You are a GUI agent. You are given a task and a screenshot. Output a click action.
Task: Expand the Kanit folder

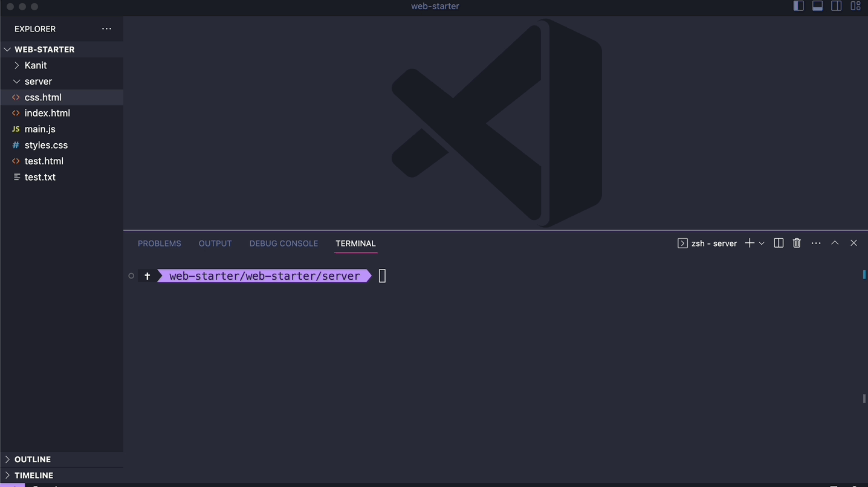[62, 65]
